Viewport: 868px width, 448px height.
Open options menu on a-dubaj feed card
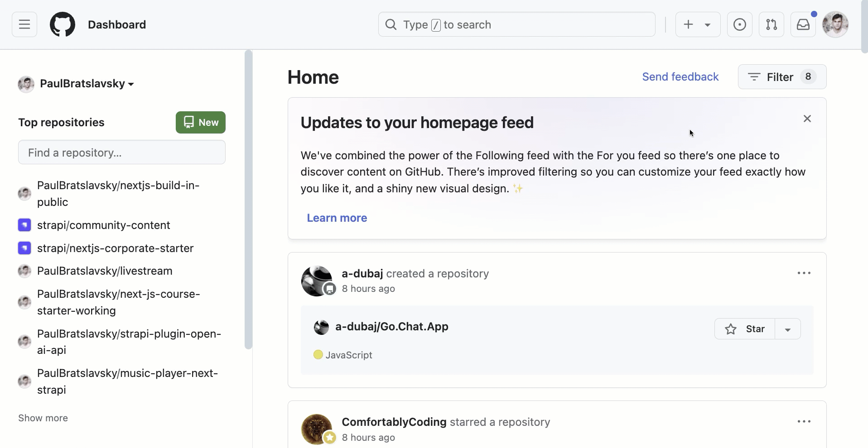point(804,273)
